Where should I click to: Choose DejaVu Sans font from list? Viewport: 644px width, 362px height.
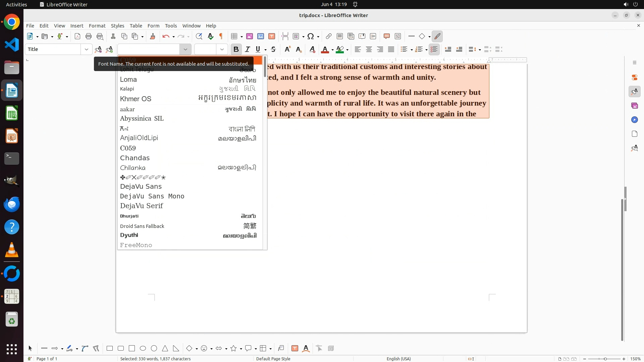tap(141, 186)
